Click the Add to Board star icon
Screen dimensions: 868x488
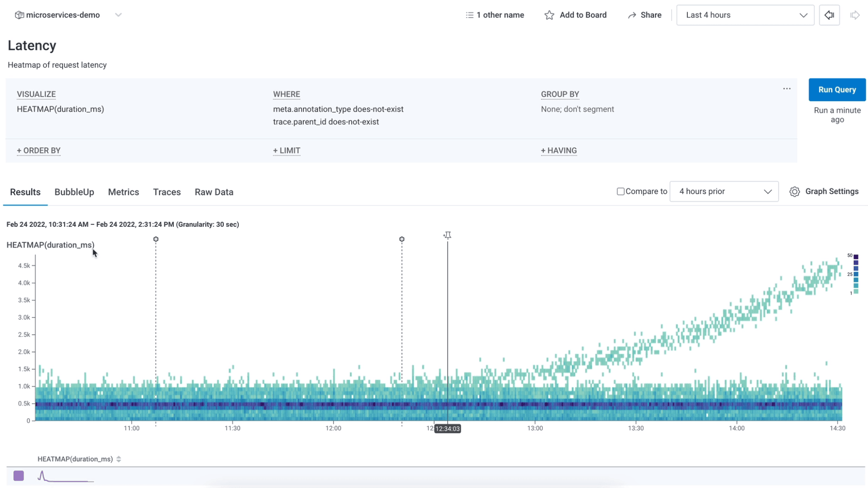(x=549, y=15)
